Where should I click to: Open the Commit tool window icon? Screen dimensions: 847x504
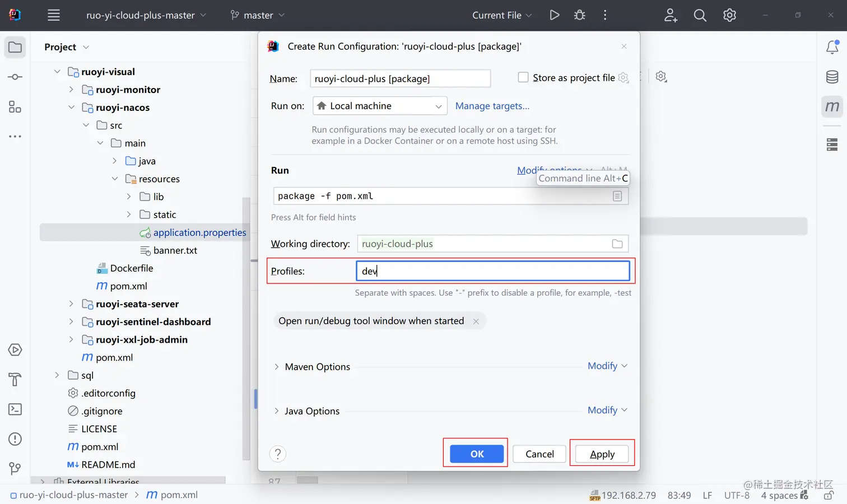15,77
